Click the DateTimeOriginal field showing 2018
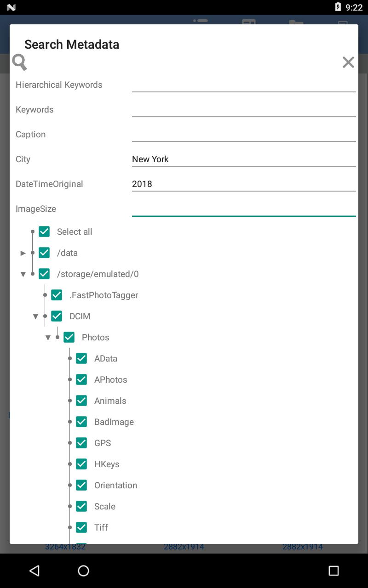Screen dimensions: 368x588 click(244, 184)
